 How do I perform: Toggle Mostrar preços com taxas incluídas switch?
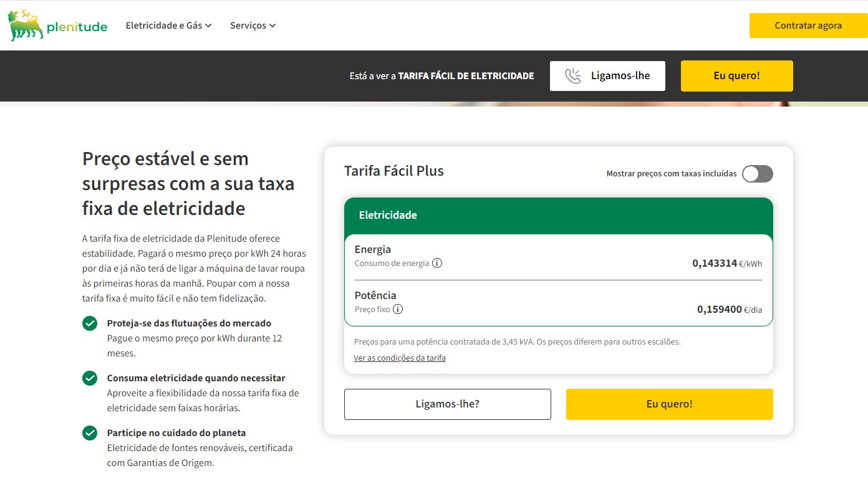pos(757,174)
